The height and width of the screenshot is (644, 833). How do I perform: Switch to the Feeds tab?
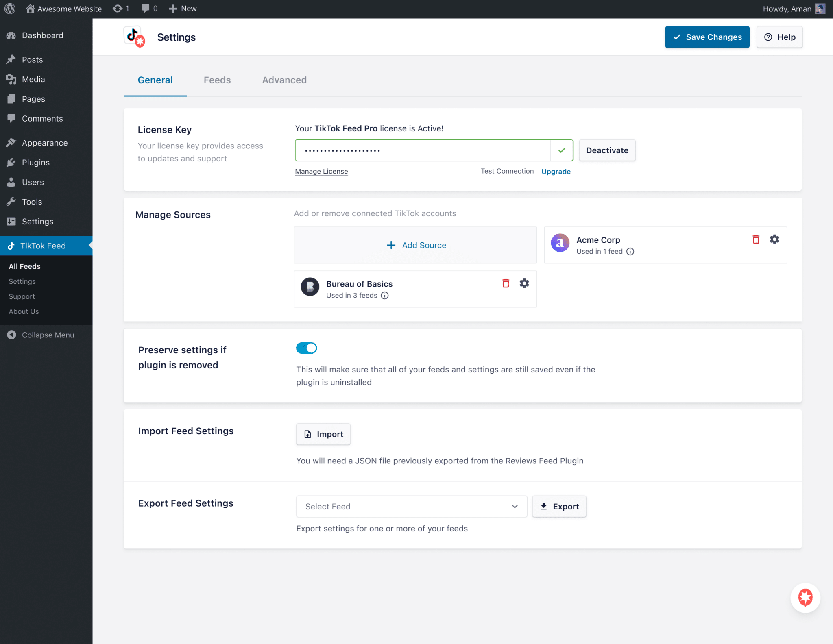coord(217,80)
